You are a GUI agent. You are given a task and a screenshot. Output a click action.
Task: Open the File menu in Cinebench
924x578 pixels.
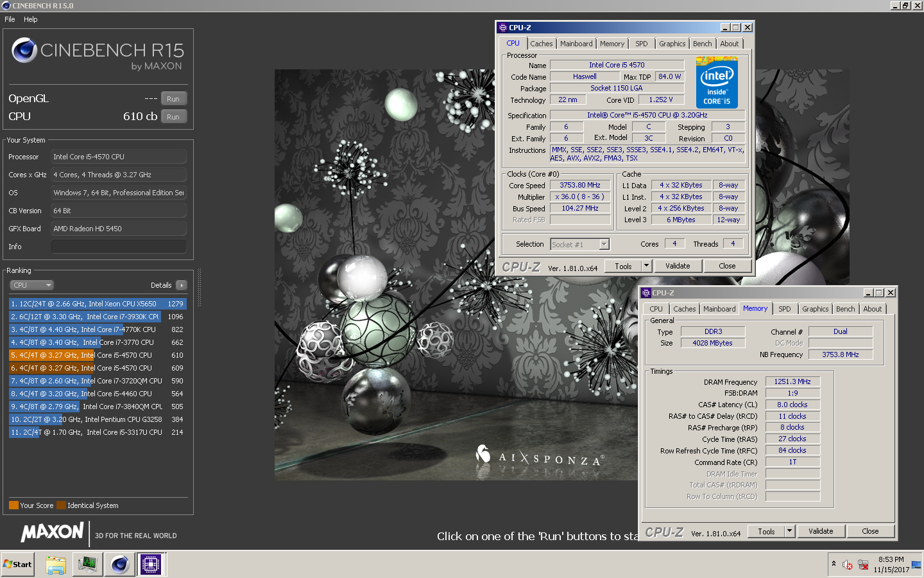click(x=10, y=19)
